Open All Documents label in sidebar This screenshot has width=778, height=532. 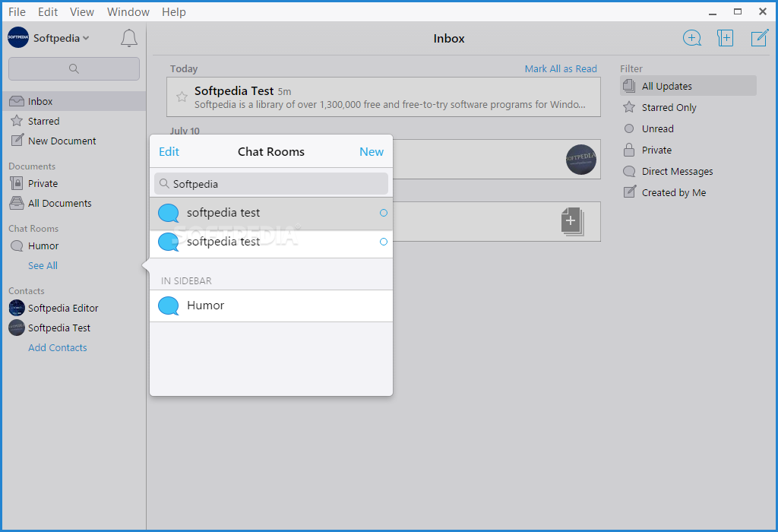59,203
